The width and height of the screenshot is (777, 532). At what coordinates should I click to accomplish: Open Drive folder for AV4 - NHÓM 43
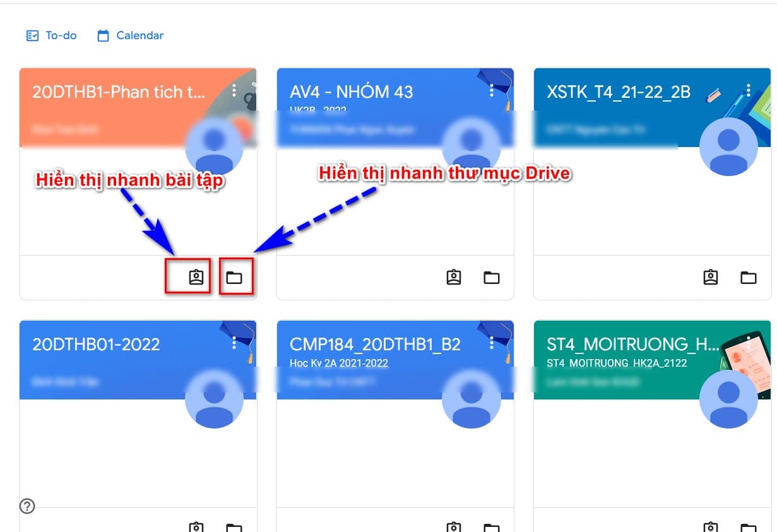[x=492, y=277]
